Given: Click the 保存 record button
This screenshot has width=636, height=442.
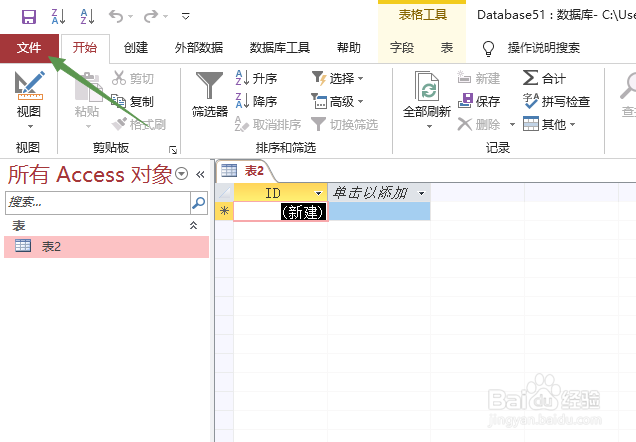Looking at the screenshot, I should click(479, 101).
